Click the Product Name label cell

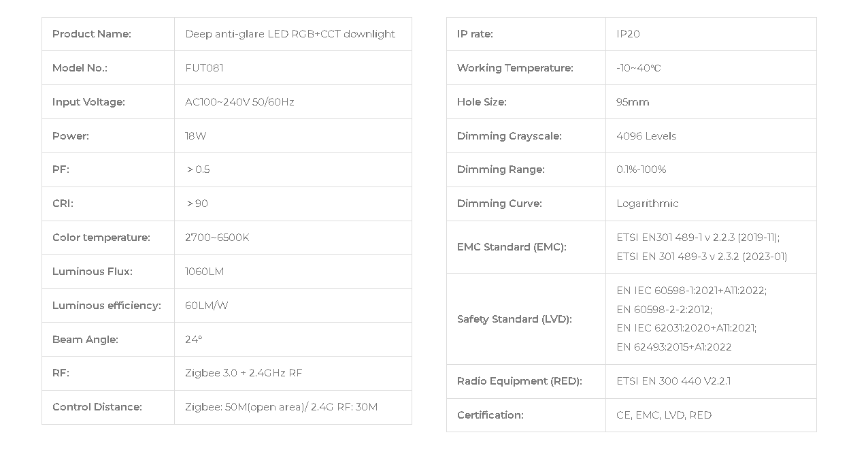coord(108,34)
